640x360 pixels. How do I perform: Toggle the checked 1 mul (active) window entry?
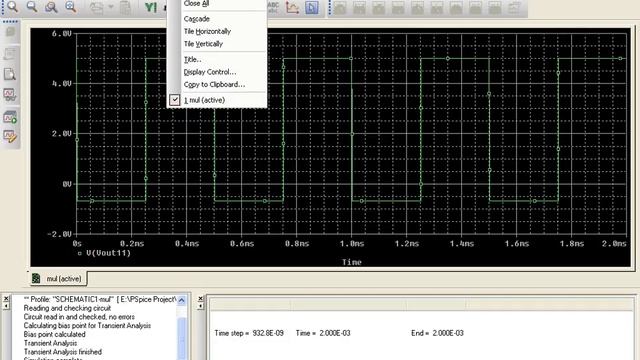click(x=217, y=100)
